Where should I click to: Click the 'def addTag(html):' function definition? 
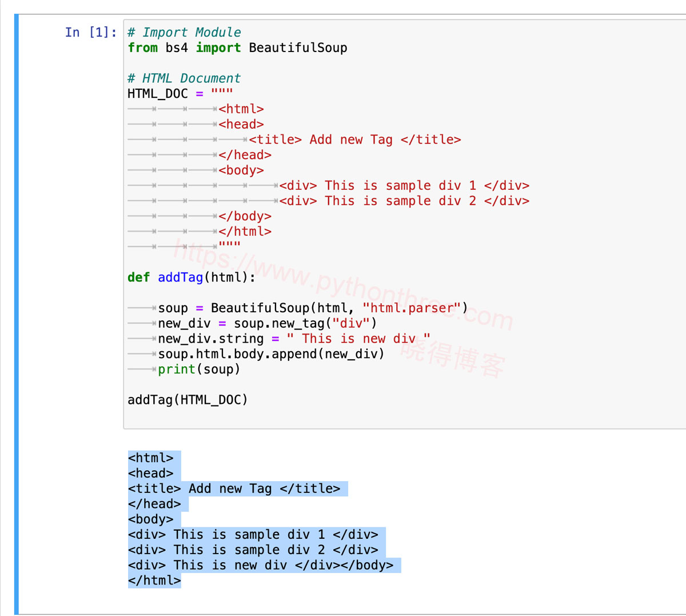191,277
